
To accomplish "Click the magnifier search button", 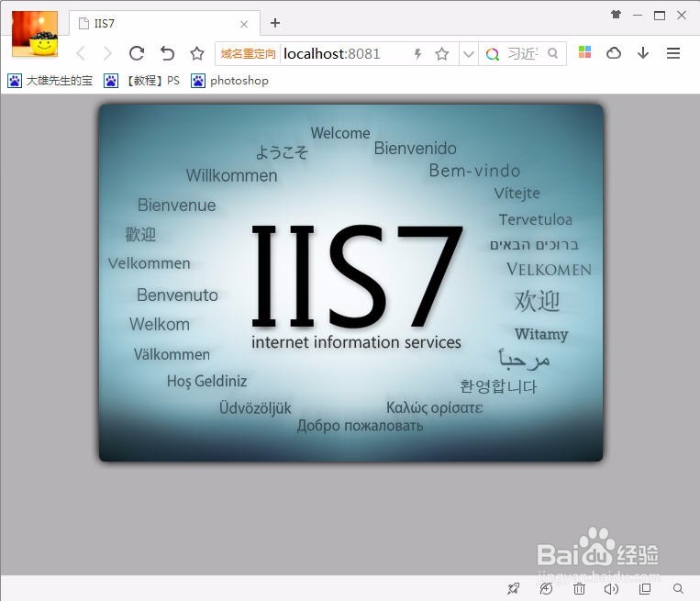I will click(x=552, y=53).
